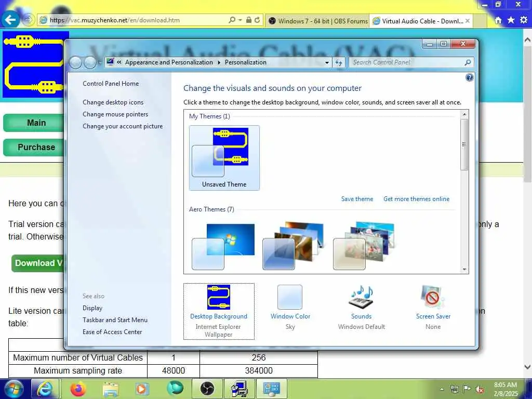532x399 pixels.
Task: Click the Control Panel forward button
Action: [90, 62]
